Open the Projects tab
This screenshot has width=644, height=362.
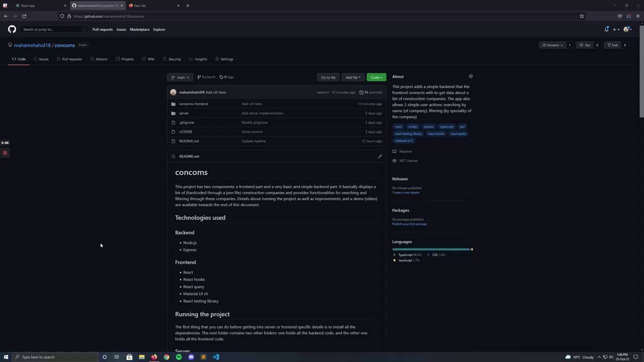124,59
